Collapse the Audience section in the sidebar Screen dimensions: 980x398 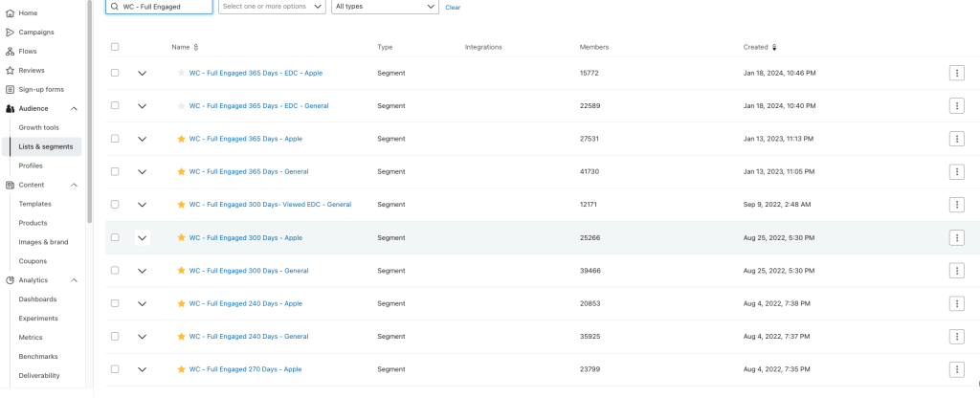pyautogui.click(x=75, y=108)
